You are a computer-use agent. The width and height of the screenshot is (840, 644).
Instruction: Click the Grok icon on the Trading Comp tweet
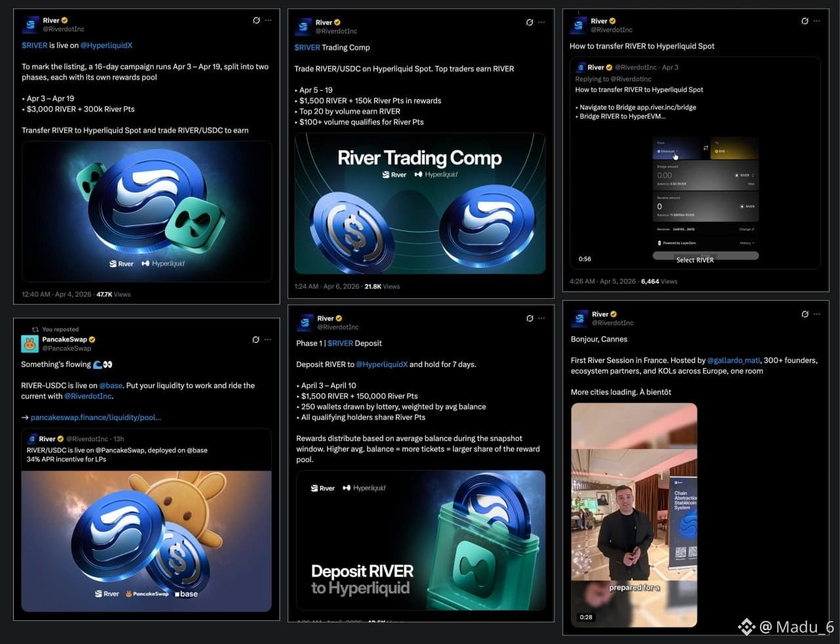(530, 22)
